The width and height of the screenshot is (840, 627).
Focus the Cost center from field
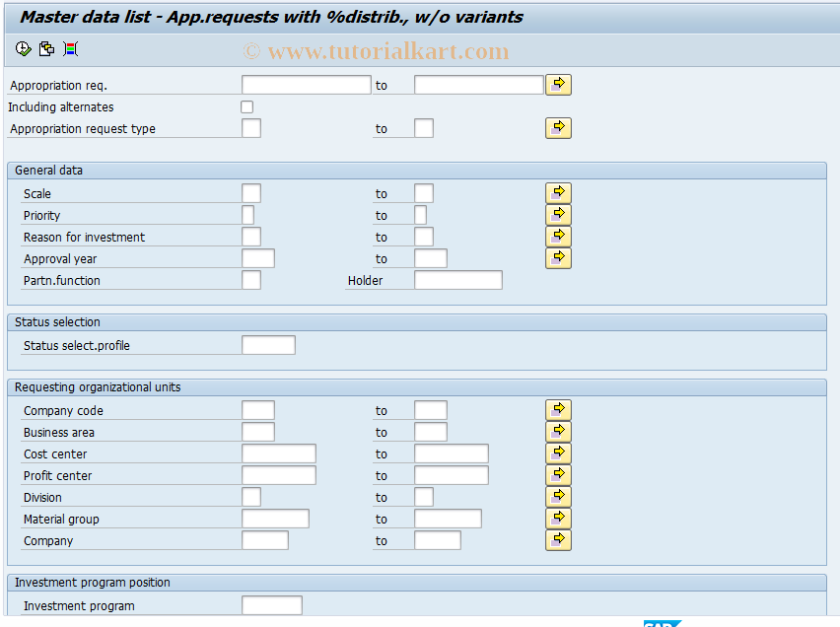click(x=279, y=453)
